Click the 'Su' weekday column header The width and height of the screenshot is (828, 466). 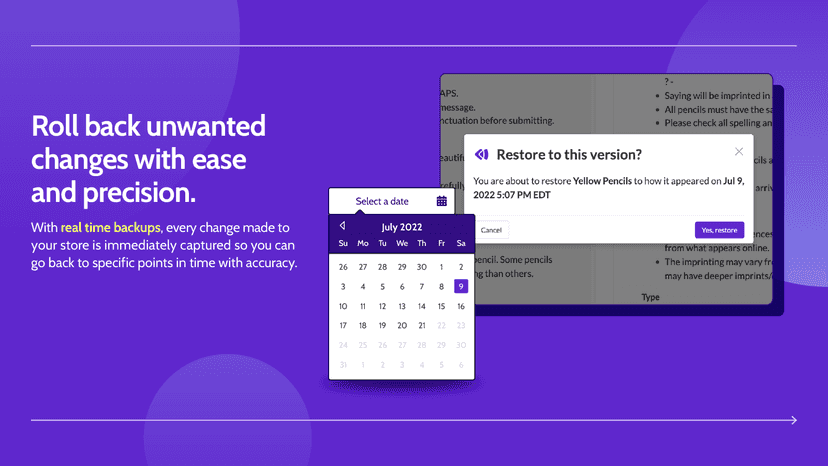[343, 243]
